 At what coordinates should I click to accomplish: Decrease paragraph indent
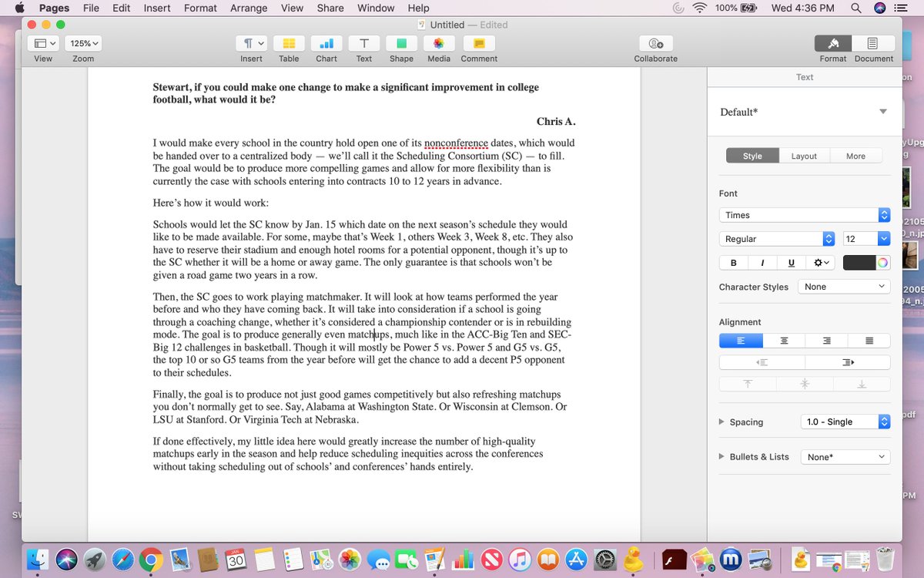click(762, 362)
